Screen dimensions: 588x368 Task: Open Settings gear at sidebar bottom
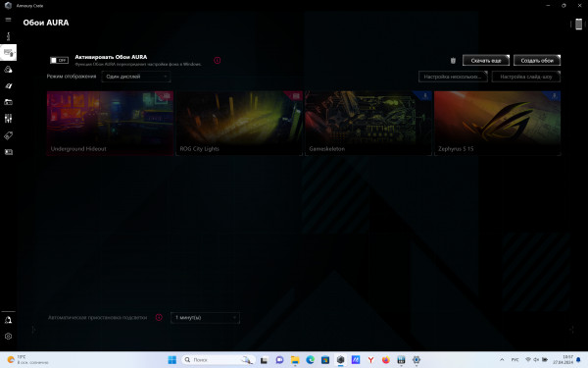(8, 337)
